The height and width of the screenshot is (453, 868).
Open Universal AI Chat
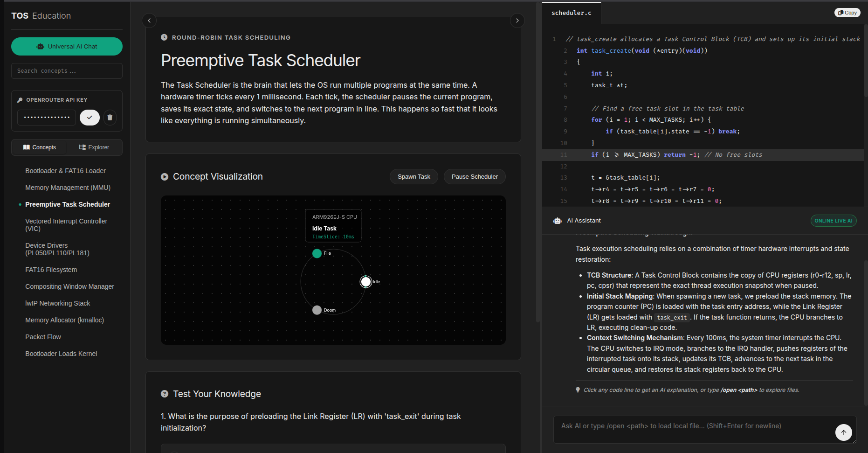pos(67,46)
